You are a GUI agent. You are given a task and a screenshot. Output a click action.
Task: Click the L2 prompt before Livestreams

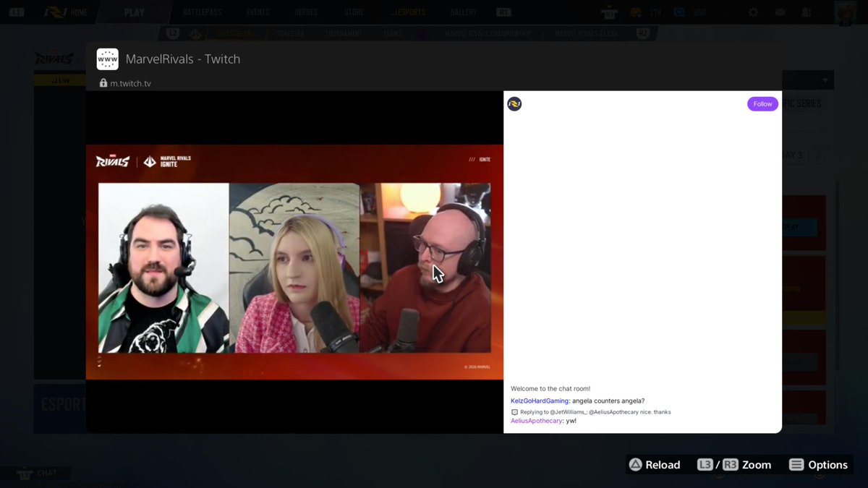tap(172, 34)
